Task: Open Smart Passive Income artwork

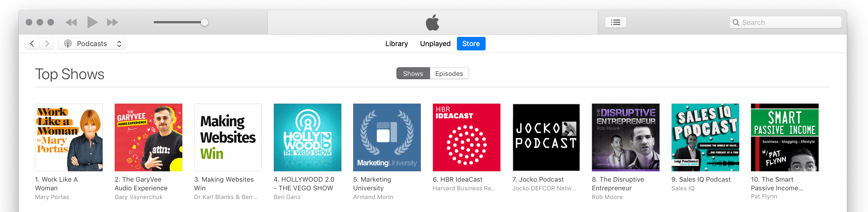Action: point(785,137)
